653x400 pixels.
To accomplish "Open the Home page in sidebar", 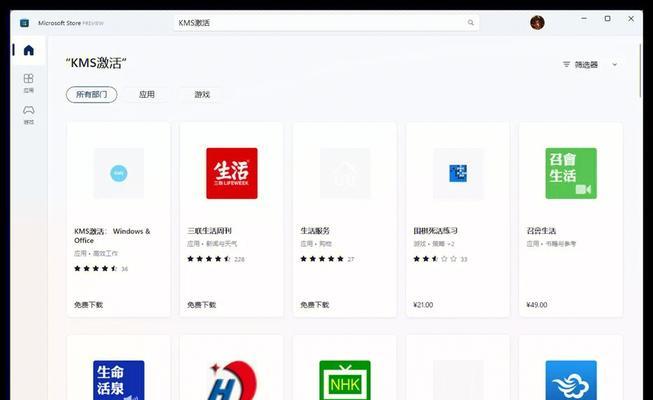I will click(28, 50).
